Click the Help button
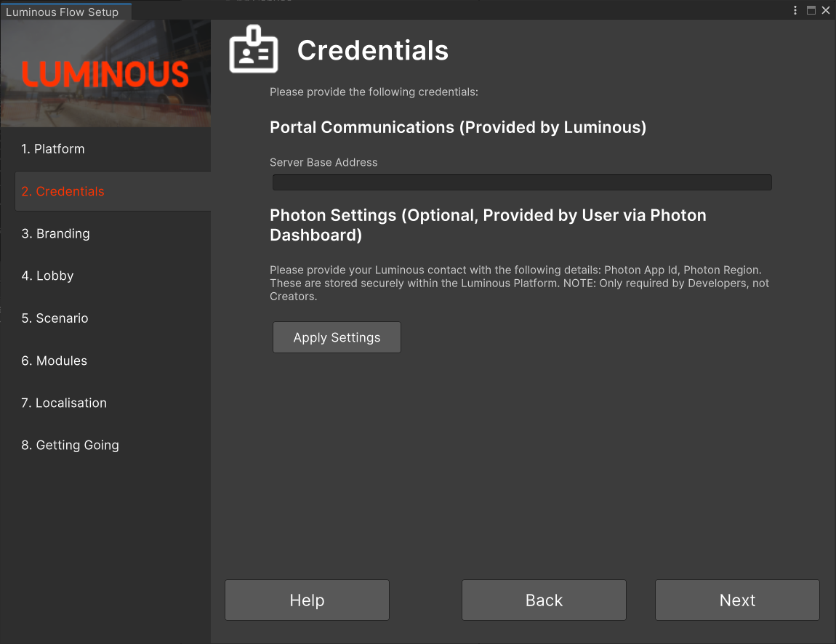 [307, 600]
